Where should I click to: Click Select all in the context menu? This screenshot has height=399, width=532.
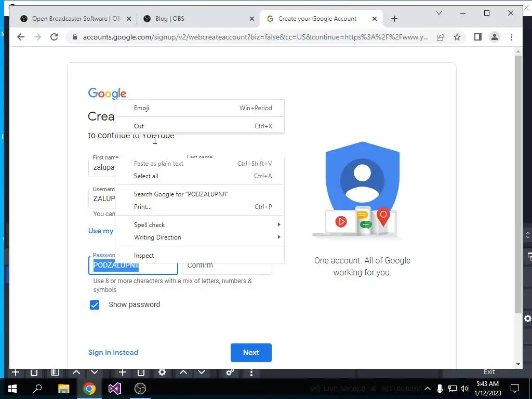tap(199, 176)
